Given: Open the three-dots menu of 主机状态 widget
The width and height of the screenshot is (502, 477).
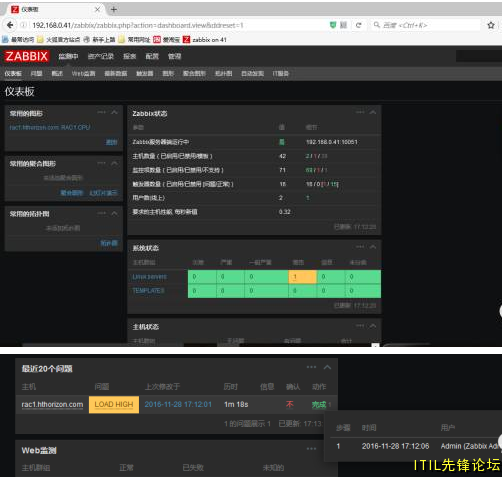Looking at the screenshot, I should (360, 326).
